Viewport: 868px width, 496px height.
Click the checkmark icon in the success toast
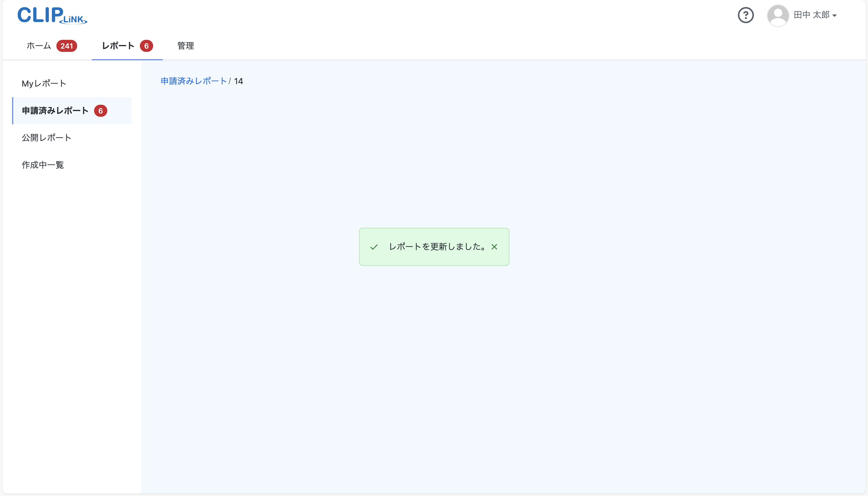[x=374, y=246]
